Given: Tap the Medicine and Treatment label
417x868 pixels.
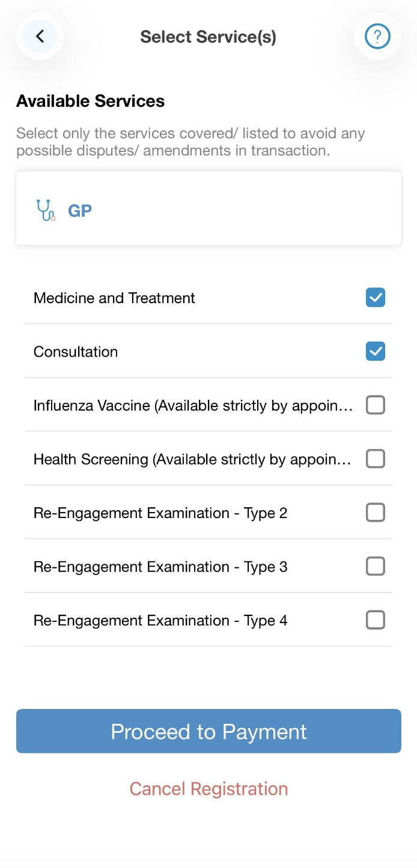Looking at the screenshot, I should (x=114, y=298).
